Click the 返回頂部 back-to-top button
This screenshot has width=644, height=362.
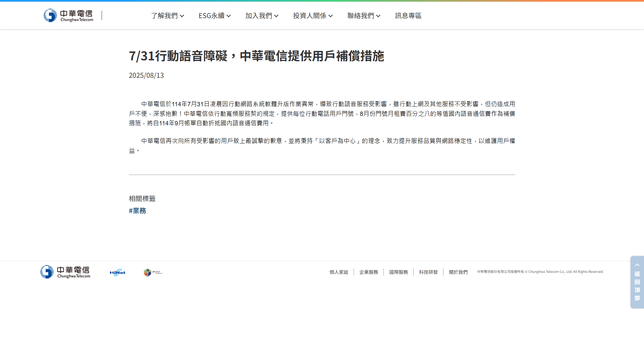637,282
